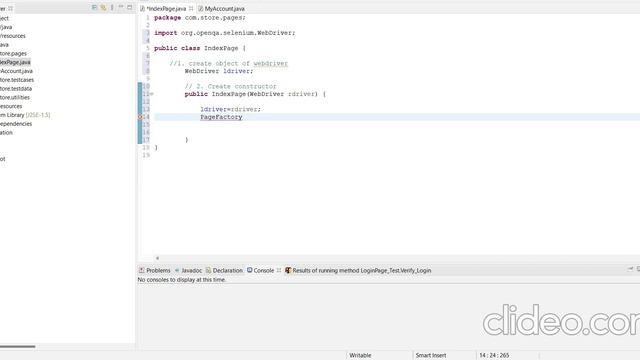Select Account.java item in explorer tree
This screenshot has width=640, height=360.
(16, 71)
